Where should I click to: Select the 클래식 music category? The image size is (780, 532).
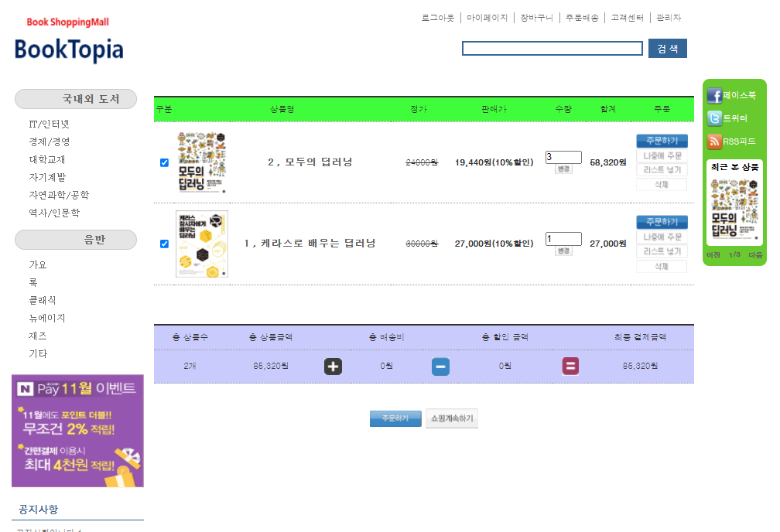point(43,300)
